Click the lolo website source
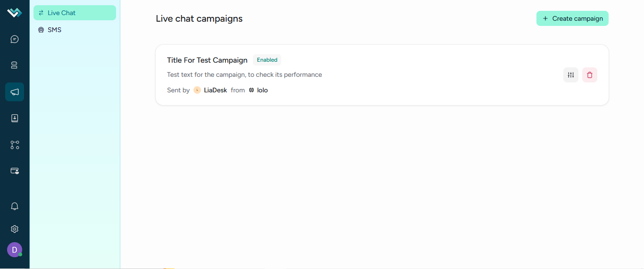This screenshot has width=644, height=269. [262, 90]
